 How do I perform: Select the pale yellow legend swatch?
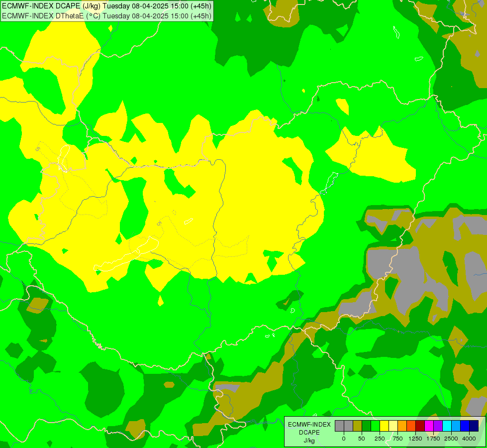coord(393,426)
